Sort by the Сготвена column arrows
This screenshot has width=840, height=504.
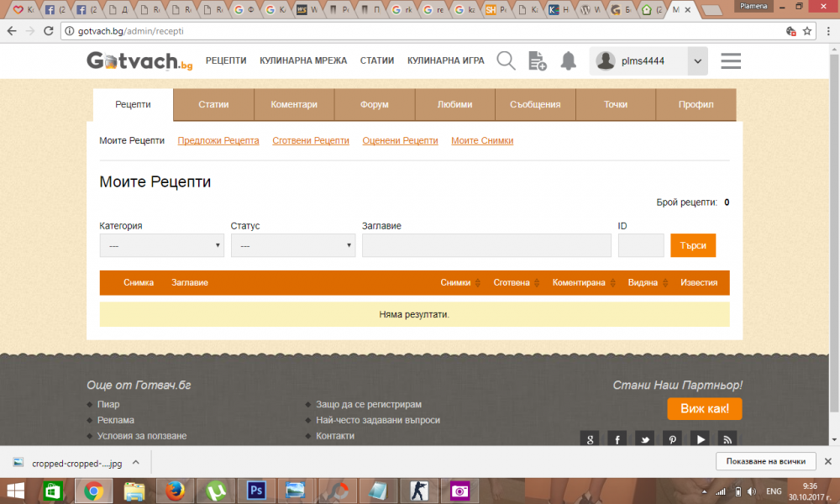pos(536,283)
